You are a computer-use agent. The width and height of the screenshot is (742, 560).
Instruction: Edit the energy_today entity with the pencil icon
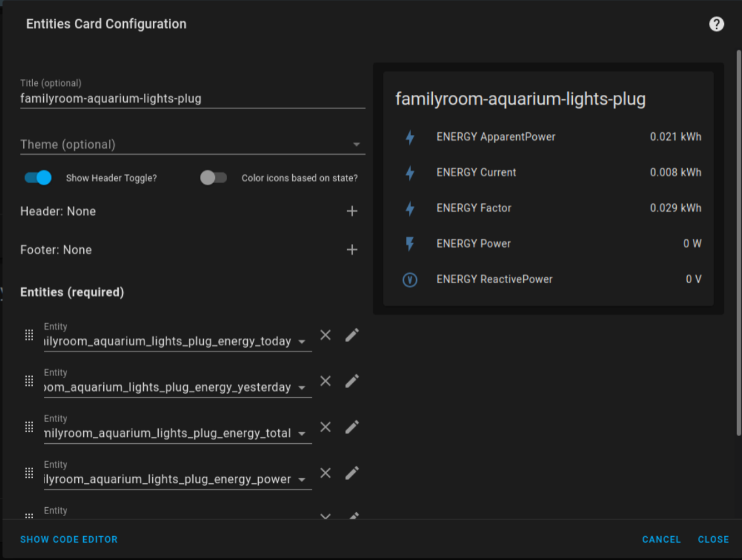[x=352, y=334]
